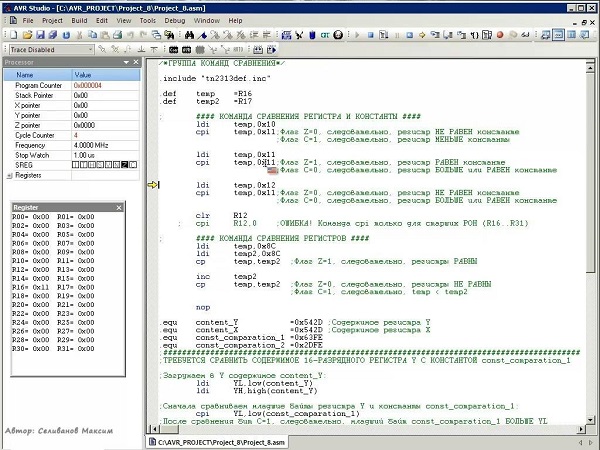Close the Register floating window
Image resolution: width=600 pixels, height=450 pixels.
pyautogui.click(x=118, y=207)
